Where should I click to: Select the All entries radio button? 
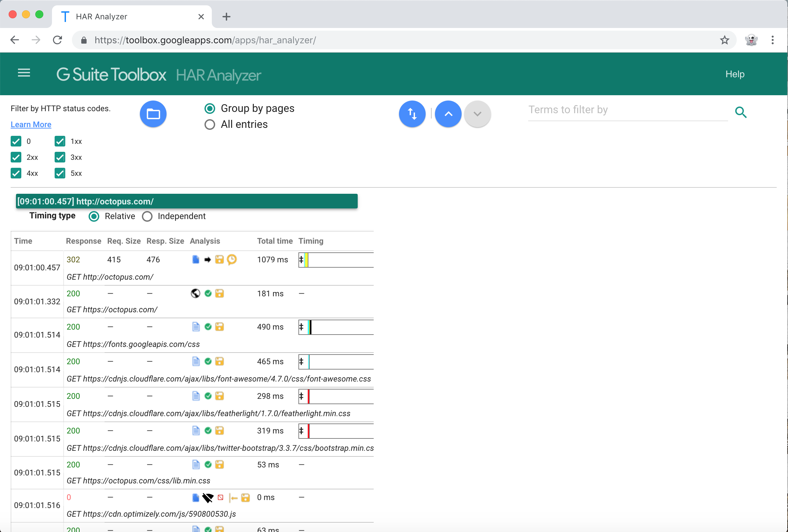pyautogui.click(x=210, y=125)
